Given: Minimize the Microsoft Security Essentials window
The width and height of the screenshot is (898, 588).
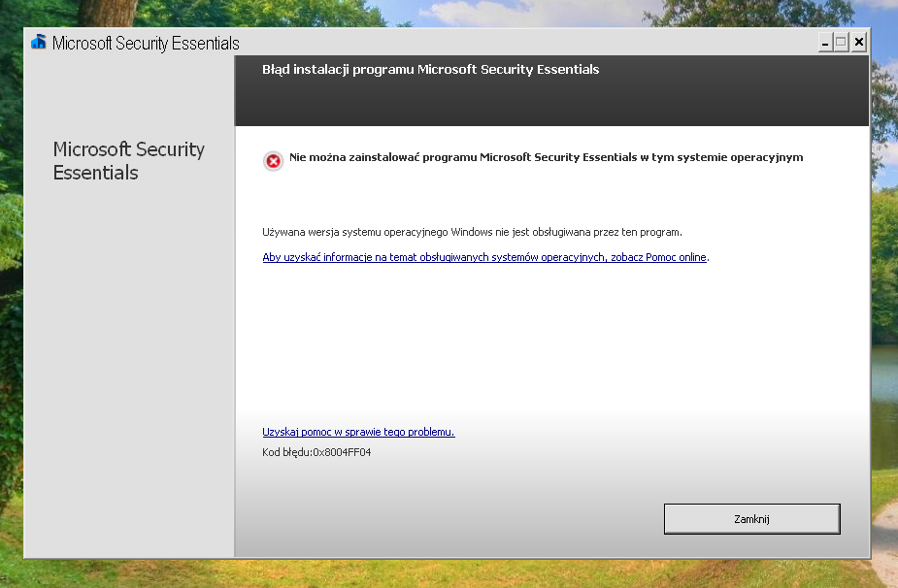Looking at the screenshot, I should [x=825, y=42].
